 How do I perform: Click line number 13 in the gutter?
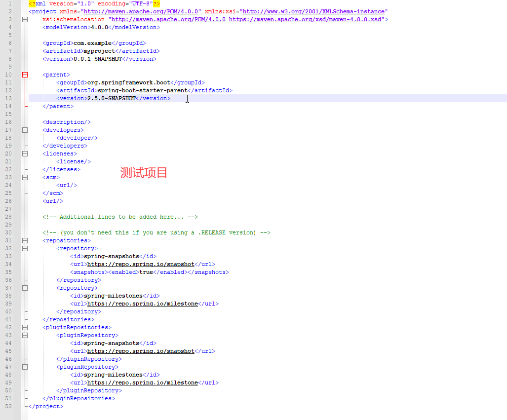pyautogui.click(x=8, y=98)
